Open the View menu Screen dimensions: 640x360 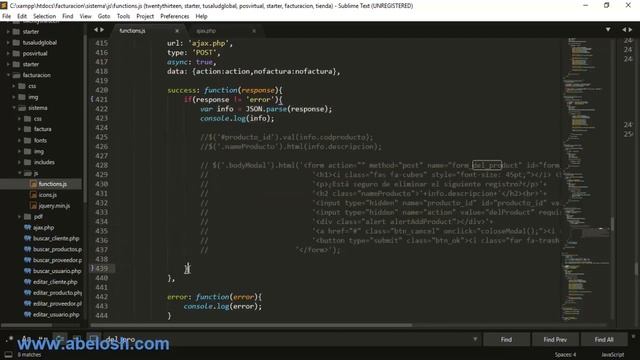pyautogui.click(x=85, y=16)
